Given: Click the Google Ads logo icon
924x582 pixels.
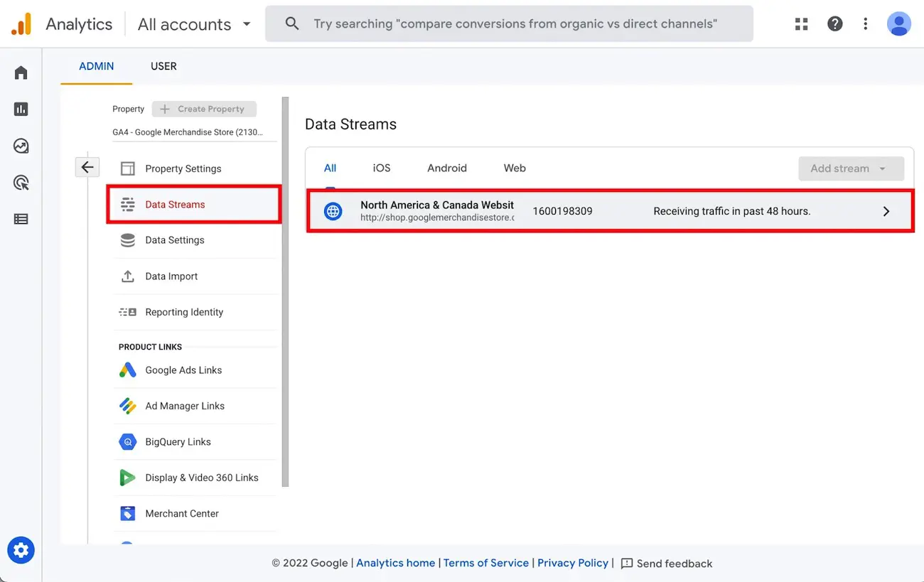Looking at the screenshot, I should pyautogui.click(x=128, y=370).
